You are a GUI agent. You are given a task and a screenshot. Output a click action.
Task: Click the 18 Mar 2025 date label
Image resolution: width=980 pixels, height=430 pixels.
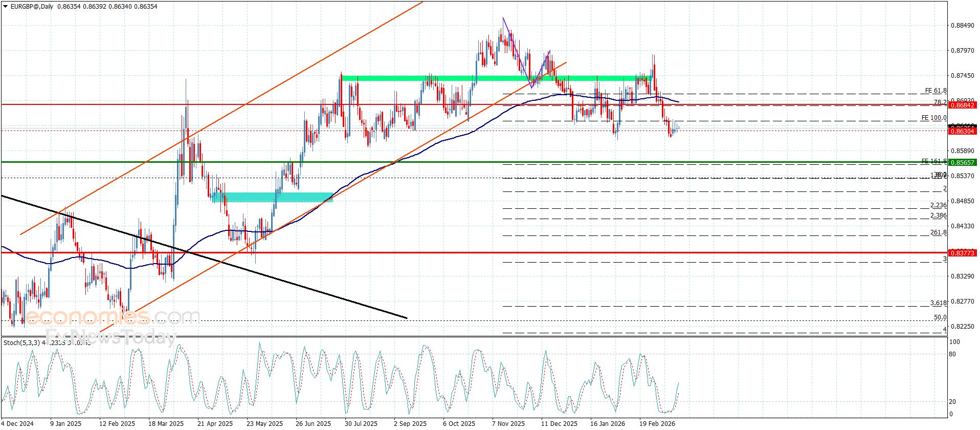pos(166,423)
